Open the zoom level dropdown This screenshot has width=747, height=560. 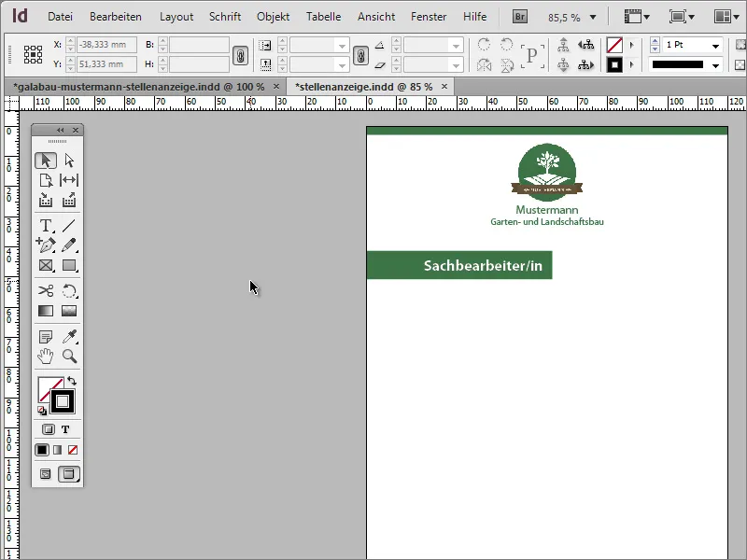tap(593, 17)
